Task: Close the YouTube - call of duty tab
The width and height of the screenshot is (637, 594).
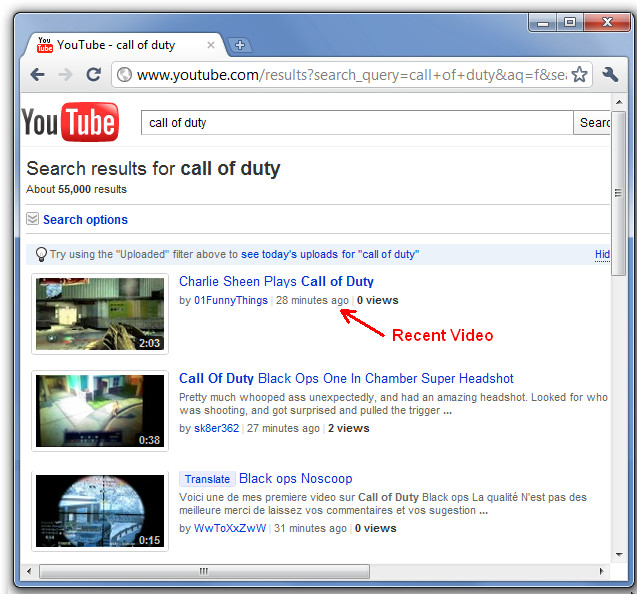Action: pos(211,45)
